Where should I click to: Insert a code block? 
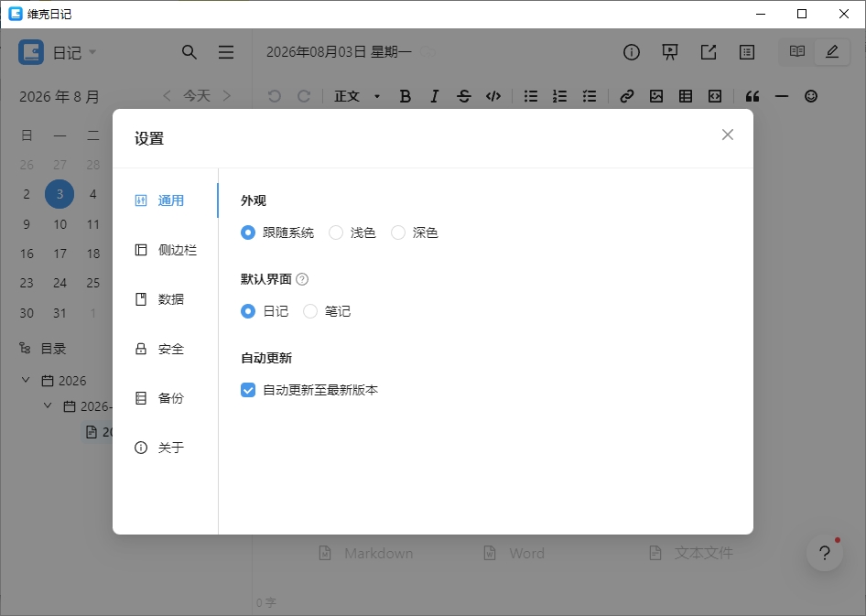click(715, 97)
